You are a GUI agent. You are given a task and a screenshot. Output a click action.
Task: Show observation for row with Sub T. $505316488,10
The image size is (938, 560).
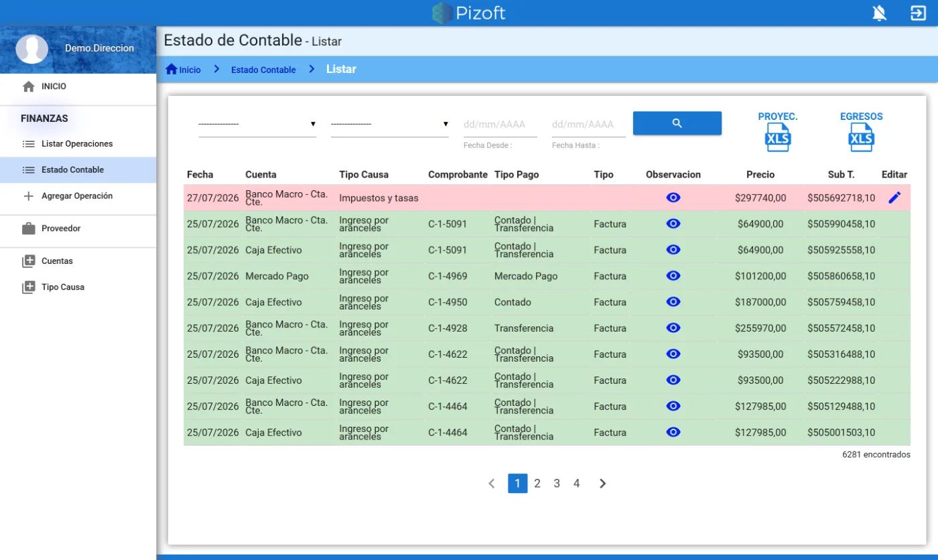click(673, 354)
